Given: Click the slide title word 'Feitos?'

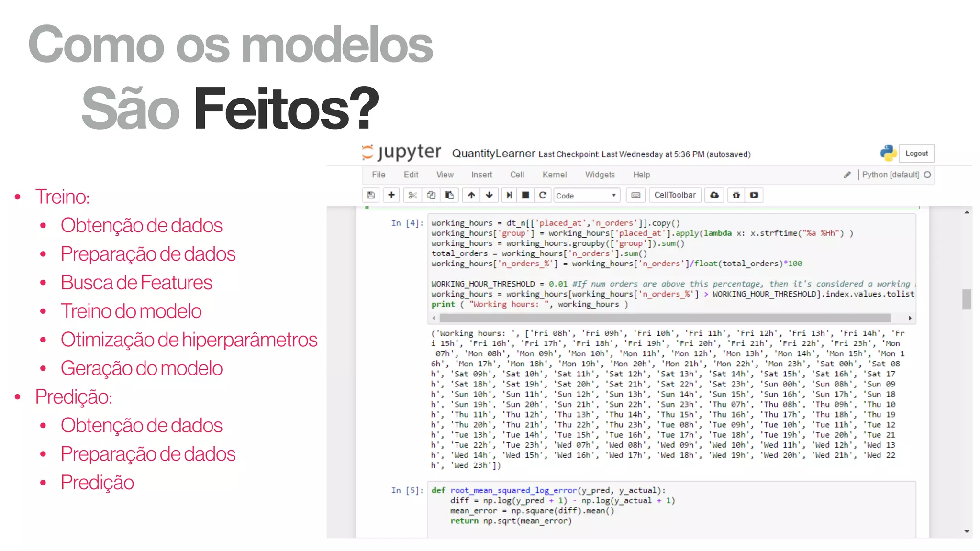Looking at the screenshot, I should pyautogui.click(x=286, y=109).
